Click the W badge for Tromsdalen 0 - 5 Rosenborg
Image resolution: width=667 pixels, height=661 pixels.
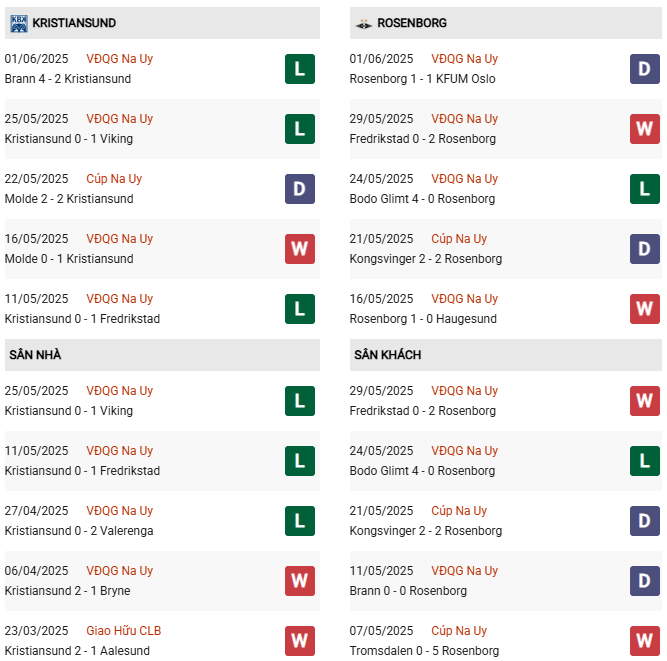(644, 641)
